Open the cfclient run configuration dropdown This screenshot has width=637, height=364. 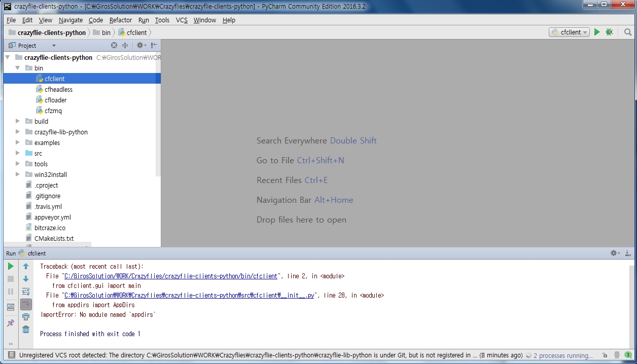569,32
